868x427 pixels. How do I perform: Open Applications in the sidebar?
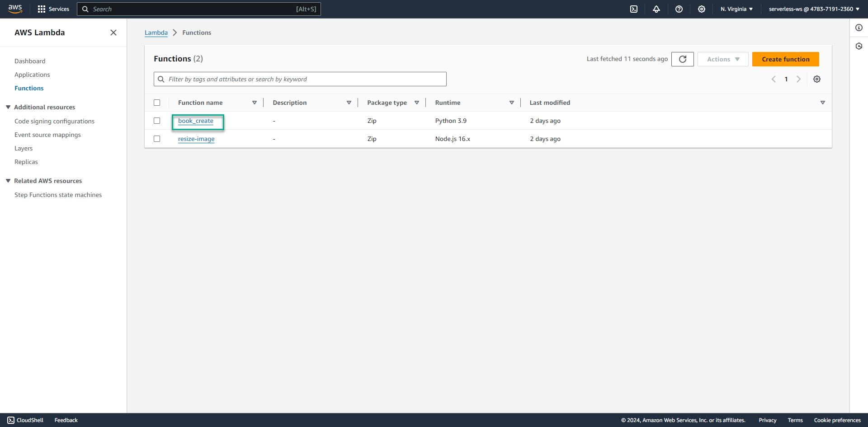click(32, 75)
